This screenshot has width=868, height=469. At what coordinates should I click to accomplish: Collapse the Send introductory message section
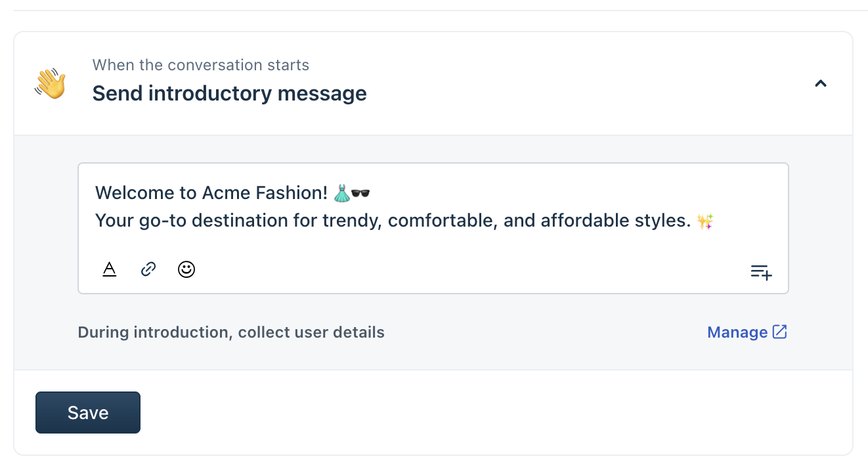pos(820,83)
